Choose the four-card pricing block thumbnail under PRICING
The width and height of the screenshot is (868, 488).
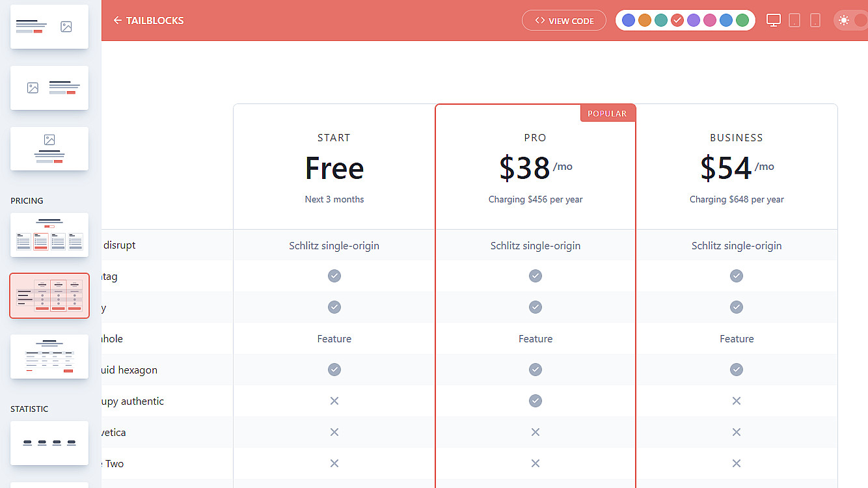click(x=49, y=235)
